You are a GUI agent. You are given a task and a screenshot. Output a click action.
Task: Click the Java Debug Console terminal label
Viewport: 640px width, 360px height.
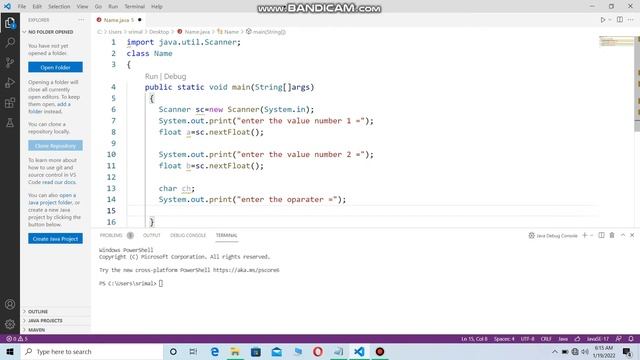point(553,236)
